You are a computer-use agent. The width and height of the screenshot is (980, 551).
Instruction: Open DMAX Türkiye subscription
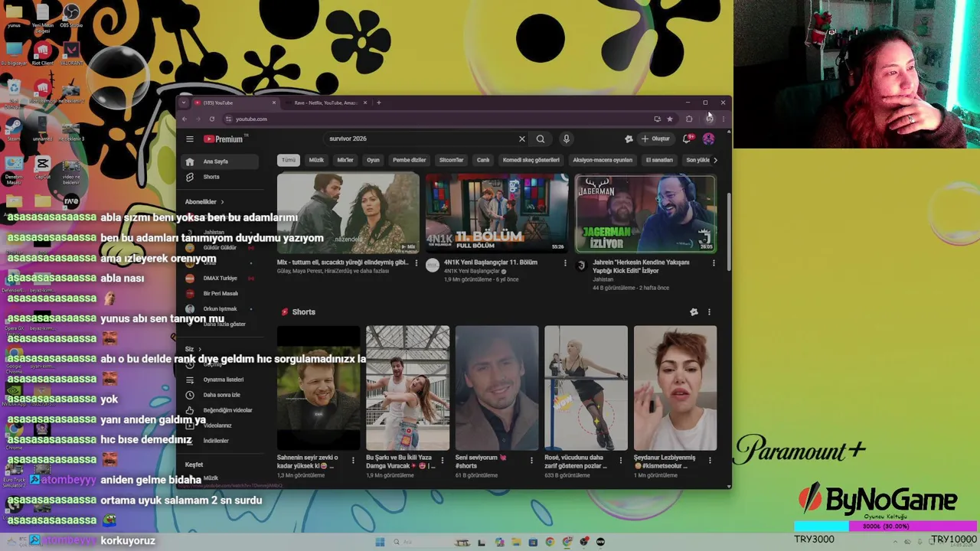point(220,278)
